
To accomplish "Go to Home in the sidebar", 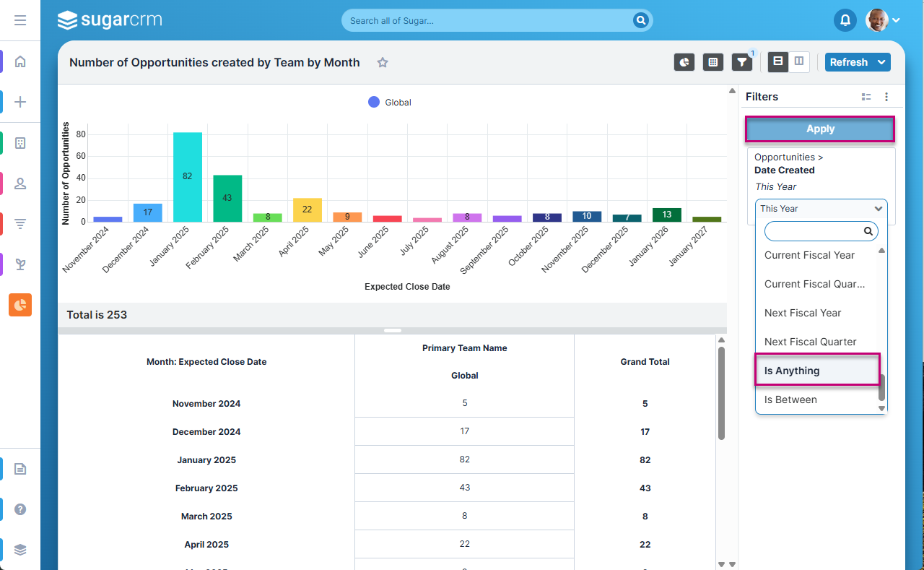I will tap(20, 61).
